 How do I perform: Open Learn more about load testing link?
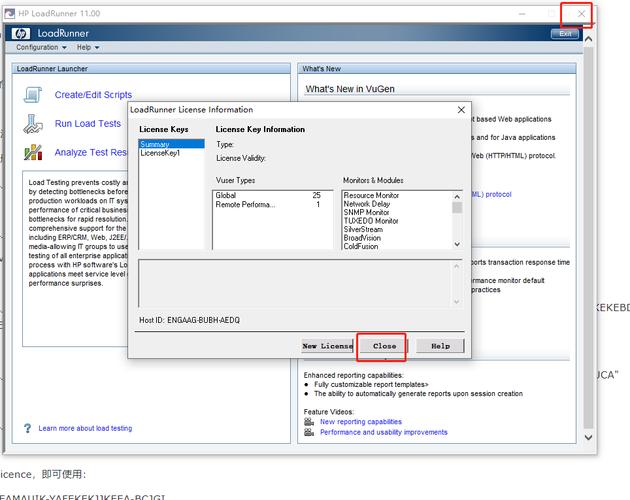pyautogui.click(x=85, y=428)
